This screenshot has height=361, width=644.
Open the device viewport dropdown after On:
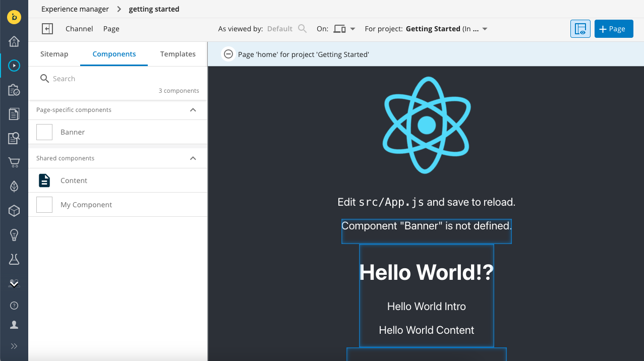pyautogui.click(x=344, y=29)
